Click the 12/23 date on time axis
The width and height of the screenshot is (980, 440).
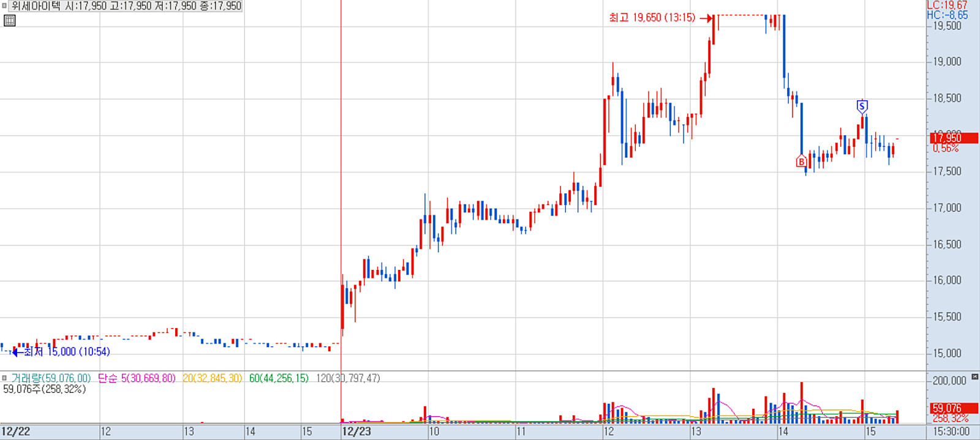tap(356, 431)
